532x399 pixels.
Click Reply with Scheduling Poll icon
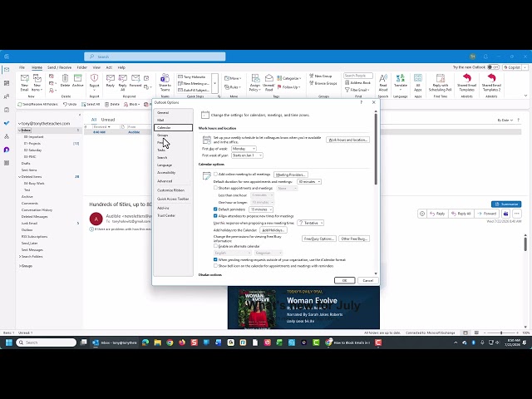click(440, 82)
